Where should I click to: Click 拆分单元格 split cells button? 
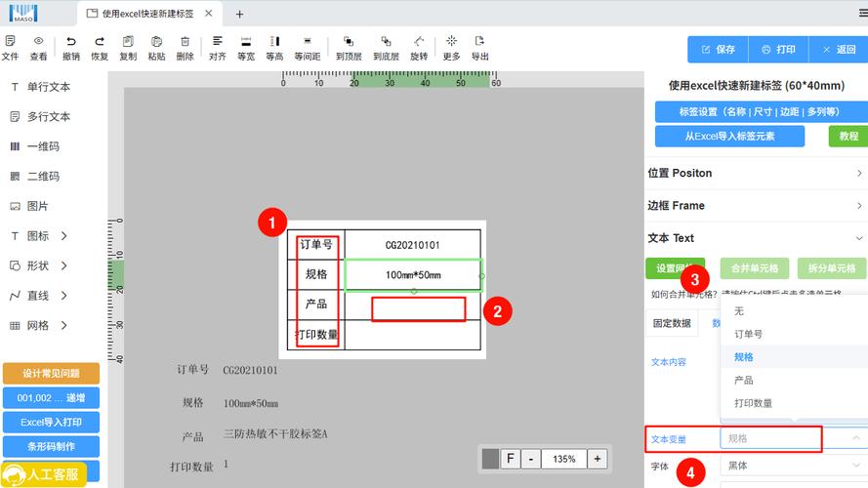(x=832, y=268)
